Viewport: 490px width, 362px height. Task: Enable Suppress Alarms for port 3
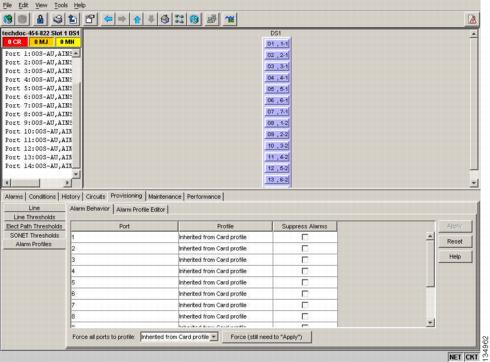[305, 260]
